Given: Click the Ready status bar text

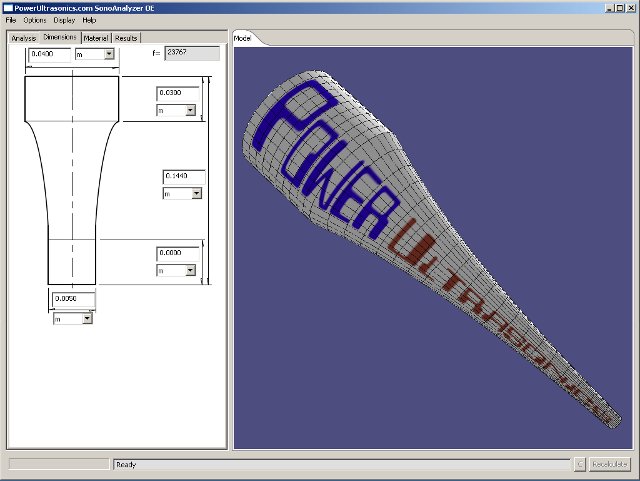Looking at the screenshot, I should tap(126, 465).
